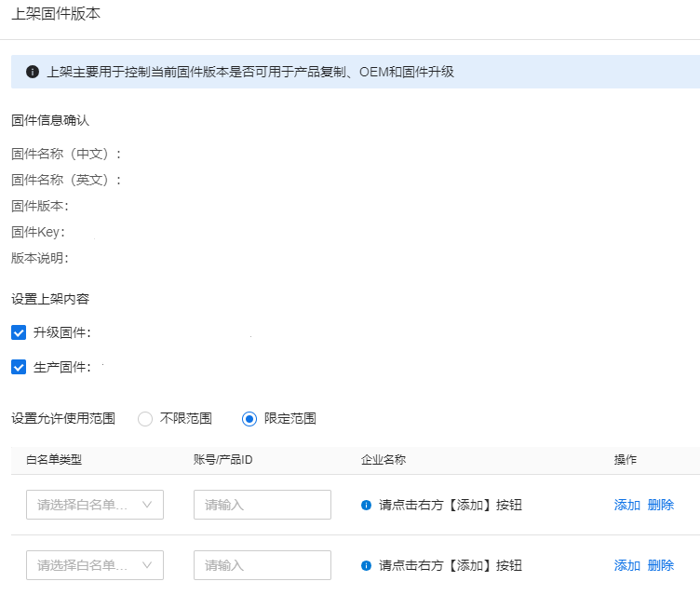Click the 白名单类型 column header
Screen dimensions: 700x595
click(x=54, y=460)
